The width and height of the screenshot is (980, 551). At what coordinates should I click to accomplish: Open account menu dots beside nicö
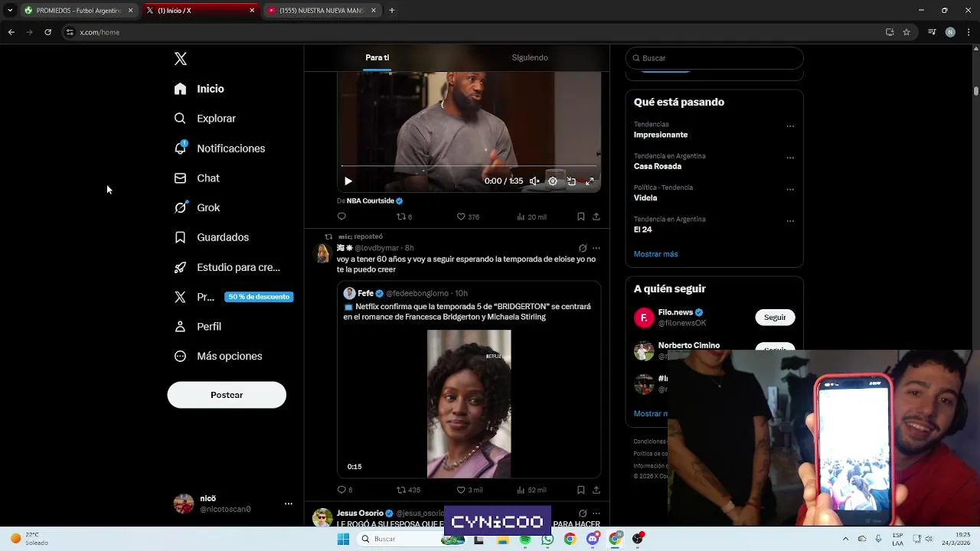coord(289,504)
